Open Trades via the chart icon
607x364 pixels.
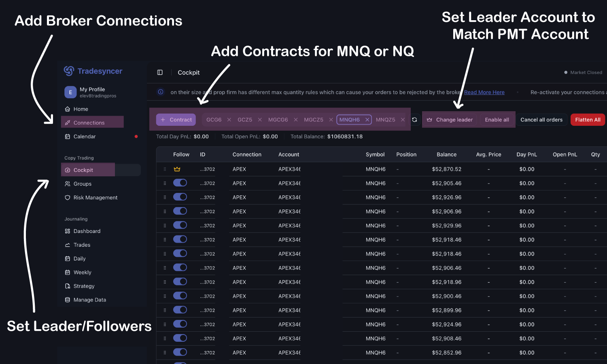(67, 245)
